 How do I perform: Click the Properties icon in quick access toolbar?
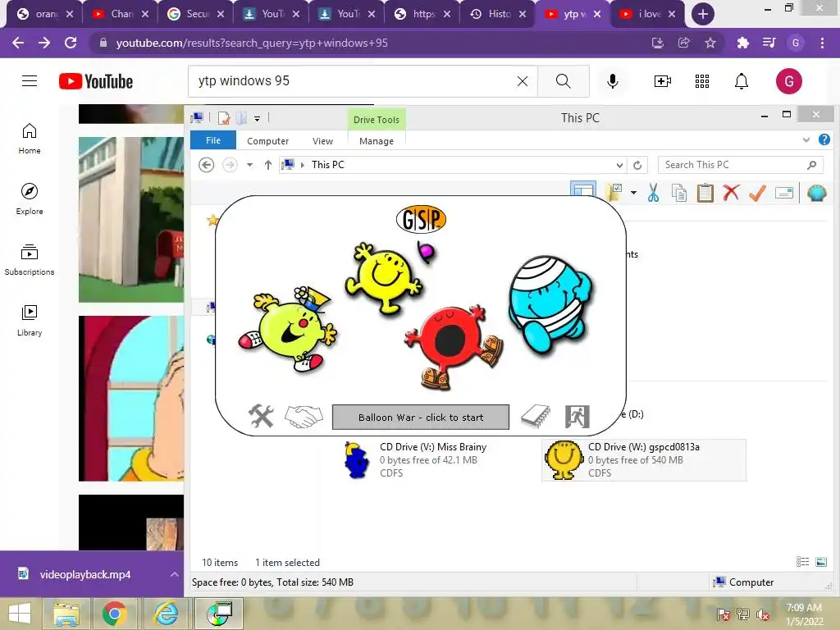tap(224, 118)
